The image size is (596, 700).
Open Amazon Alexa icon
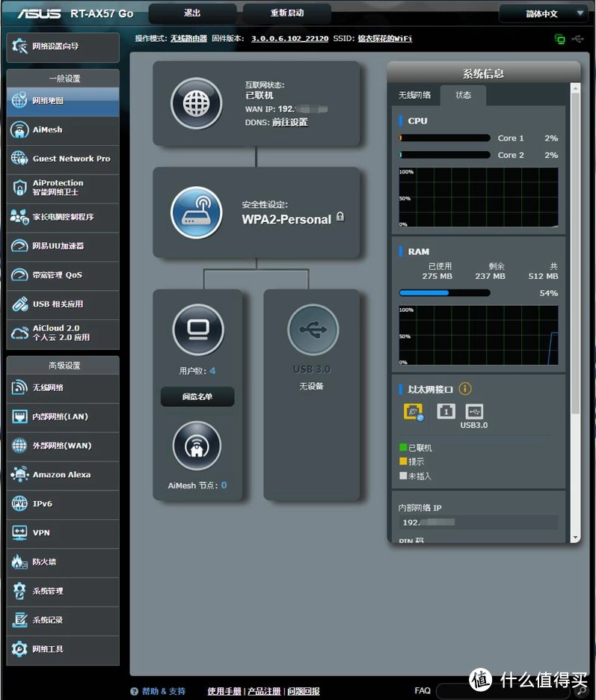19,475
